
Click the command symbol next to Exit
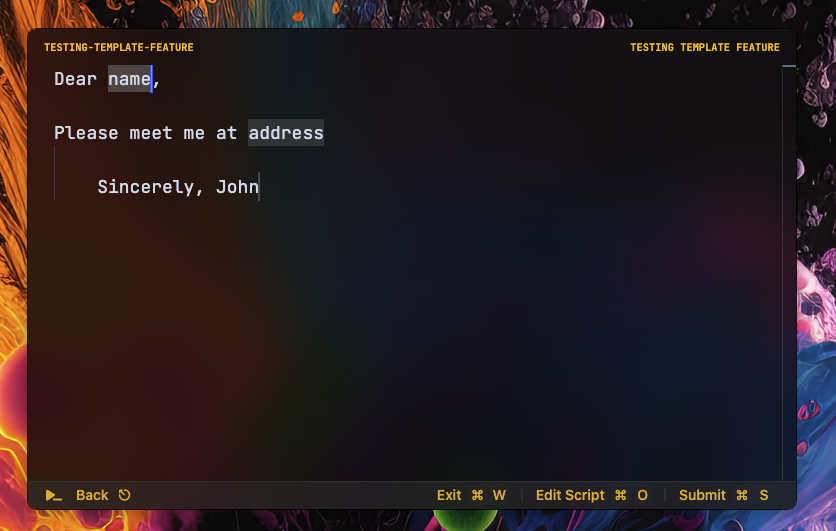click(x=477, y=495)
